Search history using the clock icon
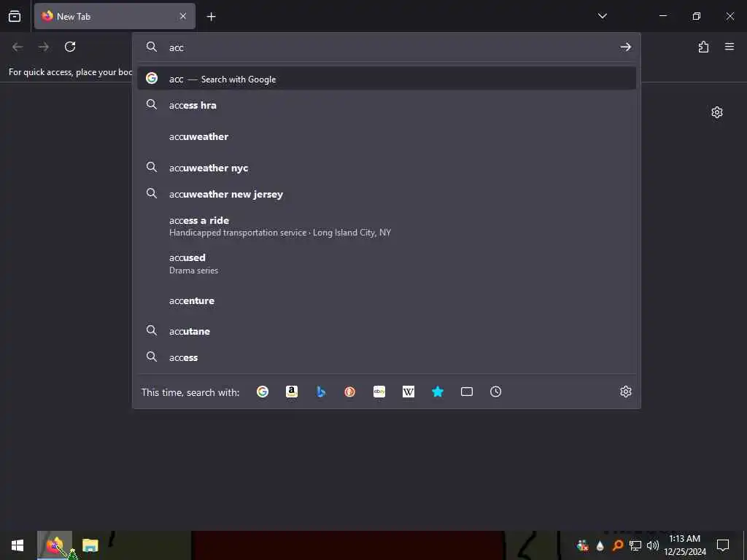This screenshot has width=747, height=560. (x=495, y=392)
